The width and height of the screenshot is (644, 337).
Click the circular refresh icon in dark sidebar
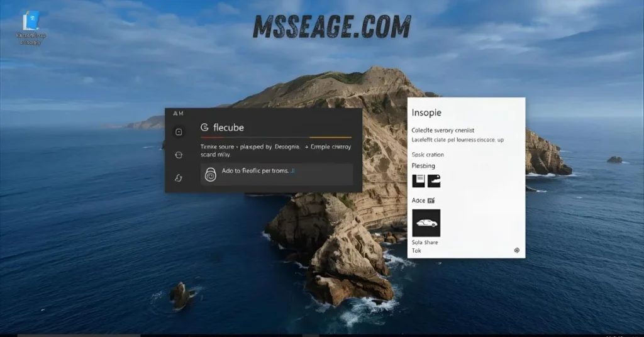tap(179, 155)
